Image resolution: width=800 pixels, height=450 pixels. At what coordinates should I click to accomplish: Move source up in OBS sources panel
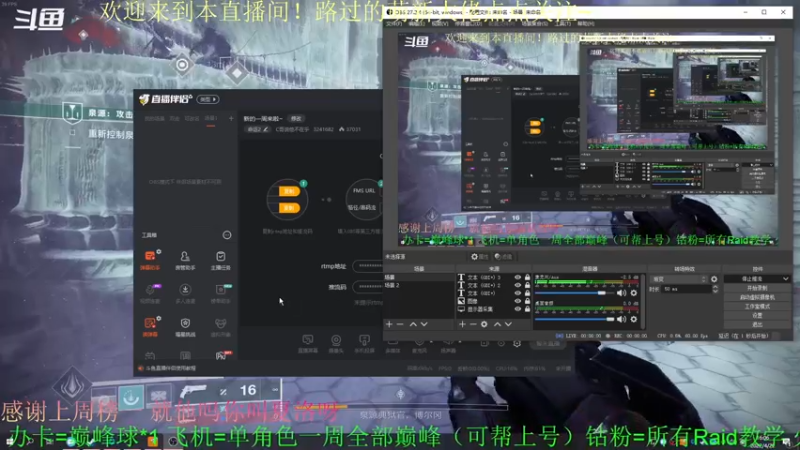tap(497, 324)
